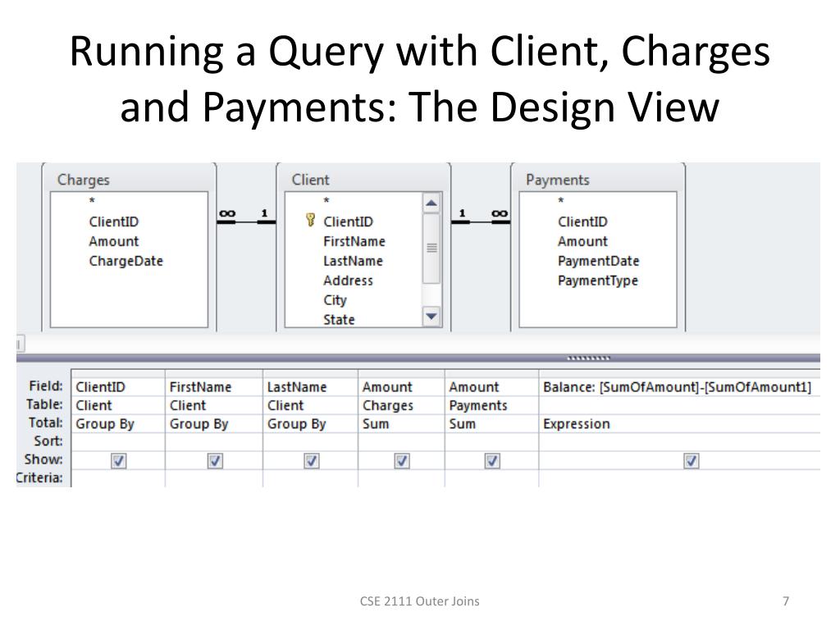Click the Client list scroll up arrow
The width and height of the screenshot is (840, 630).
tap(431, 203)
